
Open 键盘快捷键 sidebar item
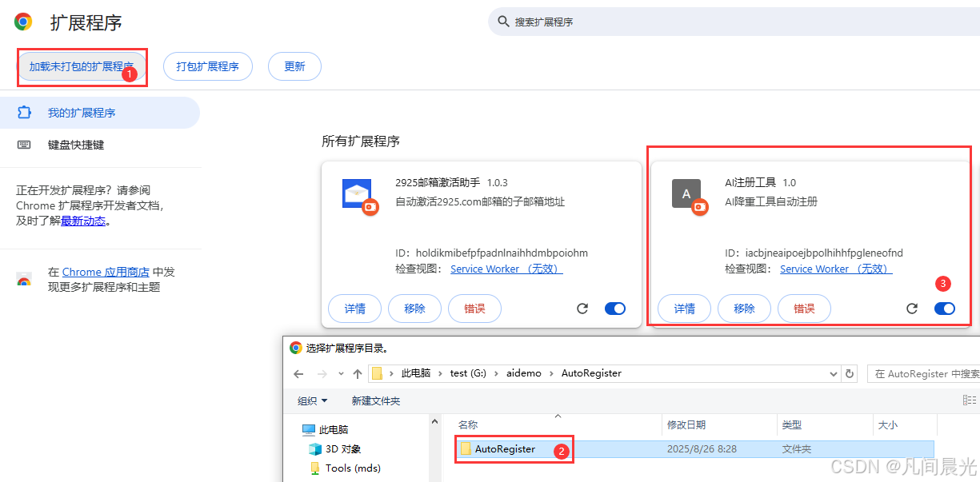pyautogui.click(x=100, y=145)
